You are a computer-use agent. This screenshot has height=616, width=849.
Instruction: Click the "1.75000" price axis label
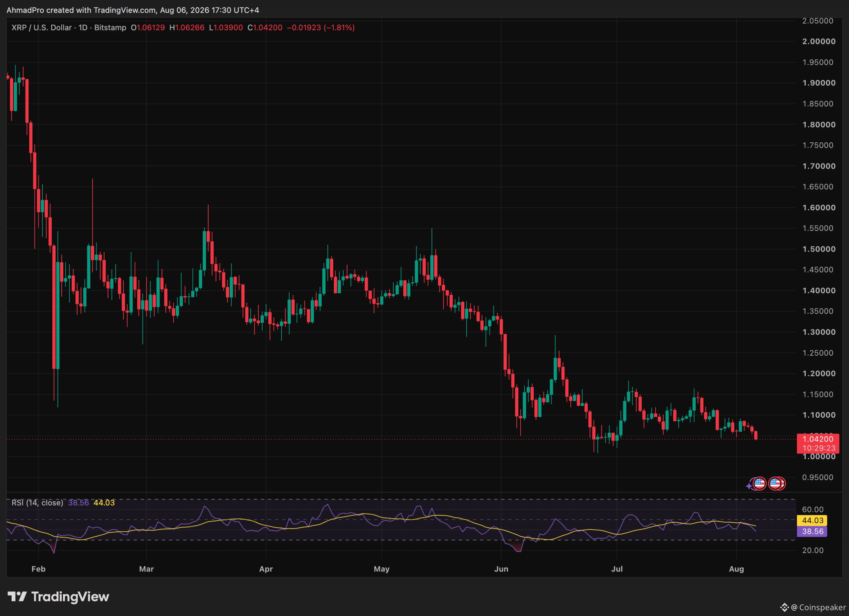point(818,145)
